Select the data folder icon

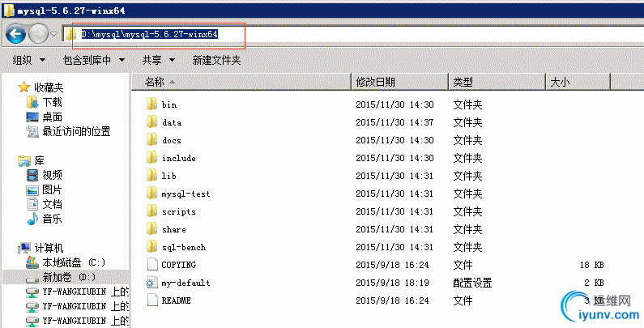tap(152, 122)
